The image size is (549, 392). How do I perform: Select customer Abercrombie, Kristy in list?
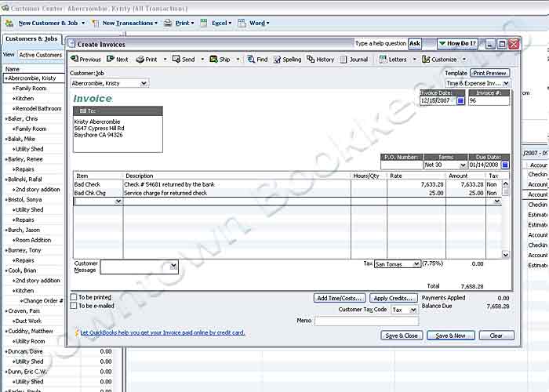pos(32,78)
